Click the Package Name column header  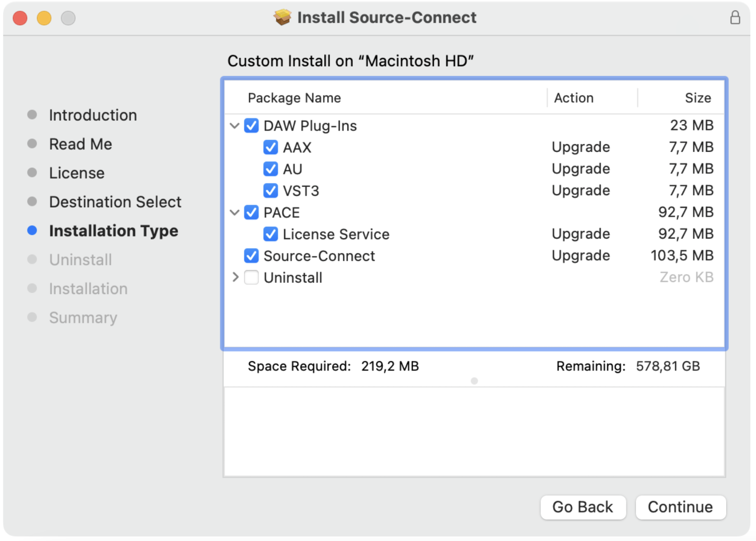click(294, 98)
